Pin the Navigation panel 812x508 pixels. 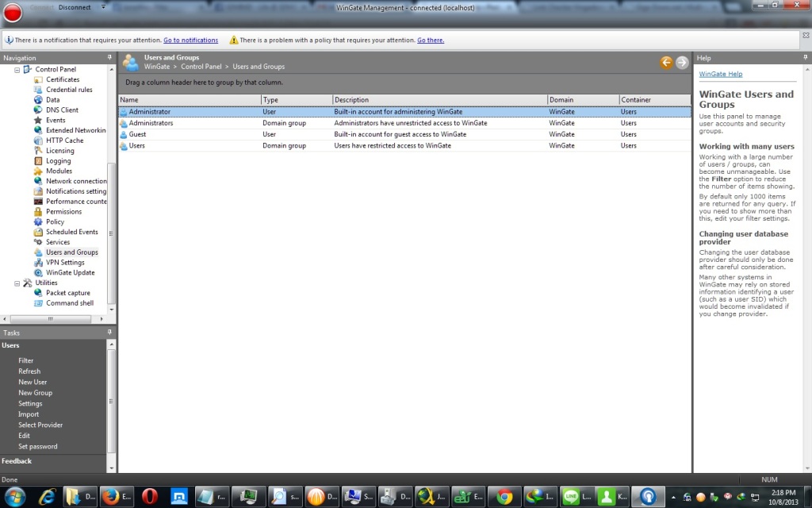109,57
